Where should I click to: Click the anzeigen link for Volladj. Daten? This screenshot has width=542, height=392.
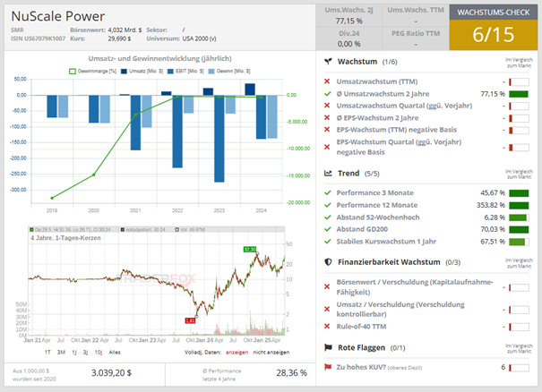pos(237,353)
